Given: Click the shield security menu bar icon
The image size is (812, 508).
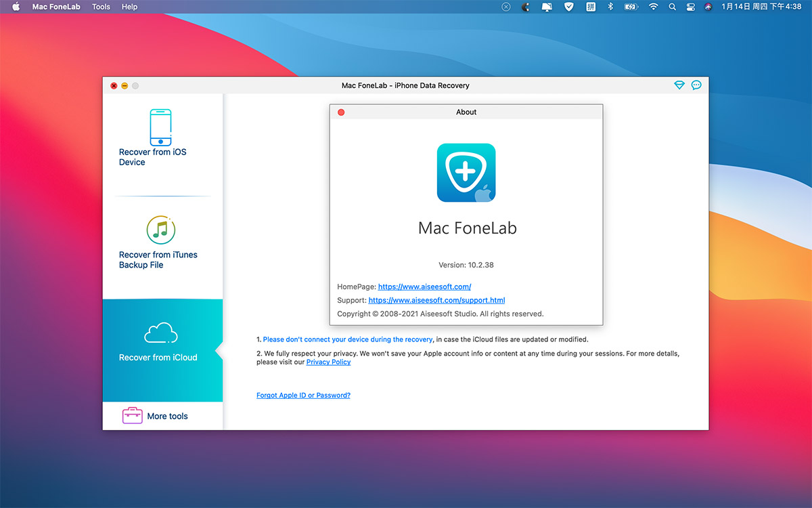Looking at the screenshot, I should [x=569, y=7].
